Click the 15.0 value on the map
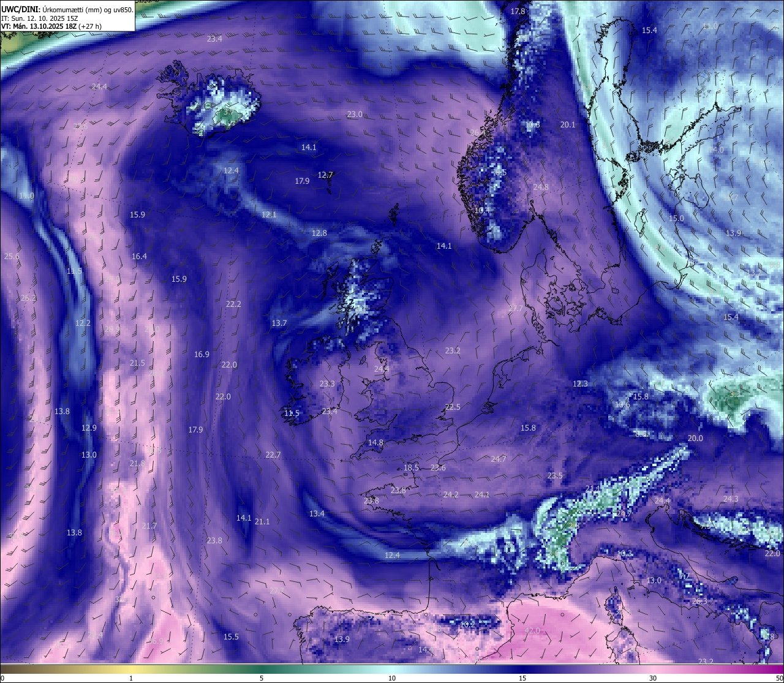The height and width of the screenshot is (683, 784). 676,219
